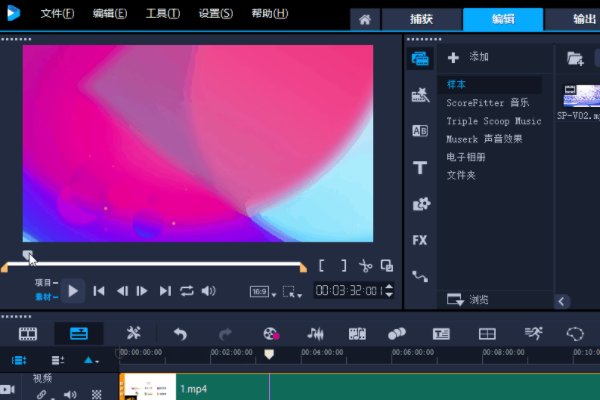Jump to the end of clip

[x=165, y=291]
